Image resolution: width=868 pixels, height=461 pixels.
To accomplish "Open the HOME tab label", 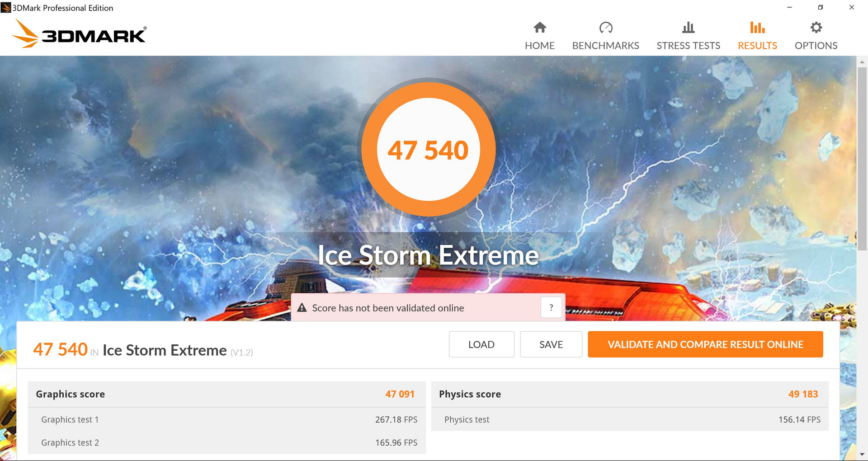I will (540, 46).
